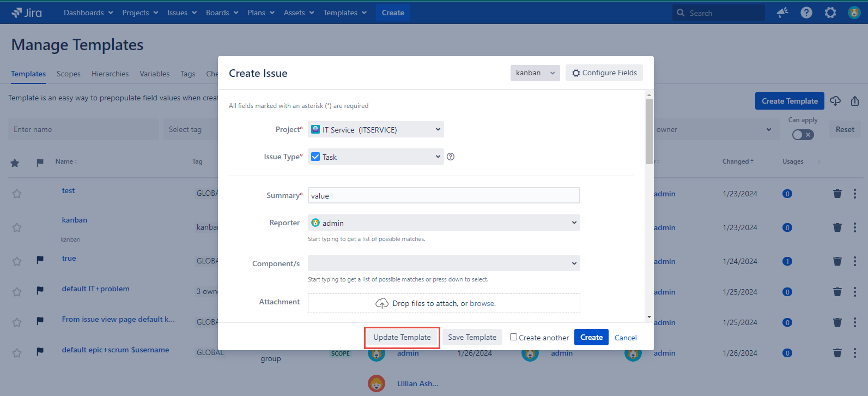Switch to the Hierarchies tab
868x396 pixels.
pyautogui.click(x=110, y=74)
